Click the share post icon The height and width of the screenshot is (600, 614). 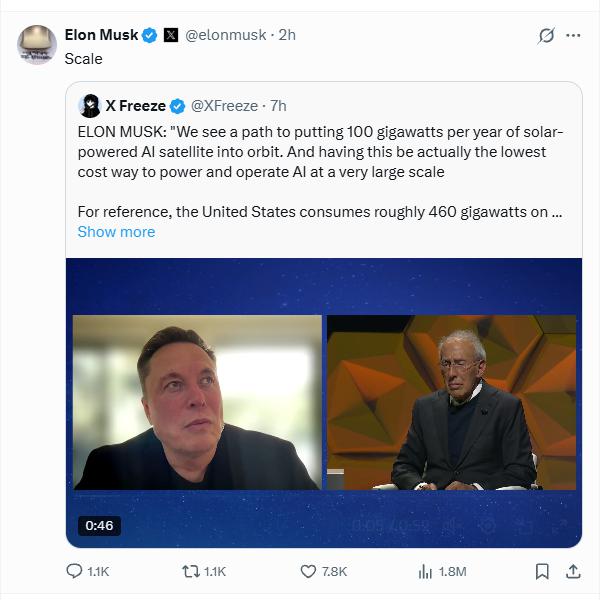click(x=573, y=571)
